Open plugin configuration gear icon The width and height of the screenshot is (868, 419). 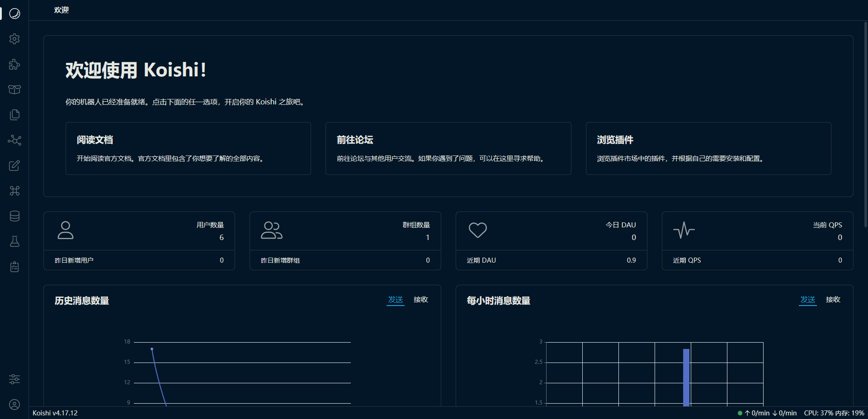(x=14, y=39)
